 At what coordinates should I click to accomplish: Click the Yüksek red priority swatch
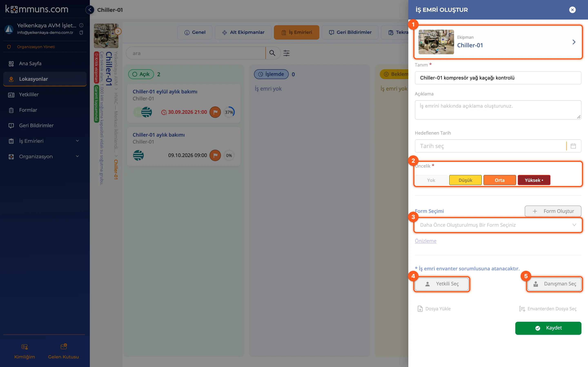pos(534,180)
